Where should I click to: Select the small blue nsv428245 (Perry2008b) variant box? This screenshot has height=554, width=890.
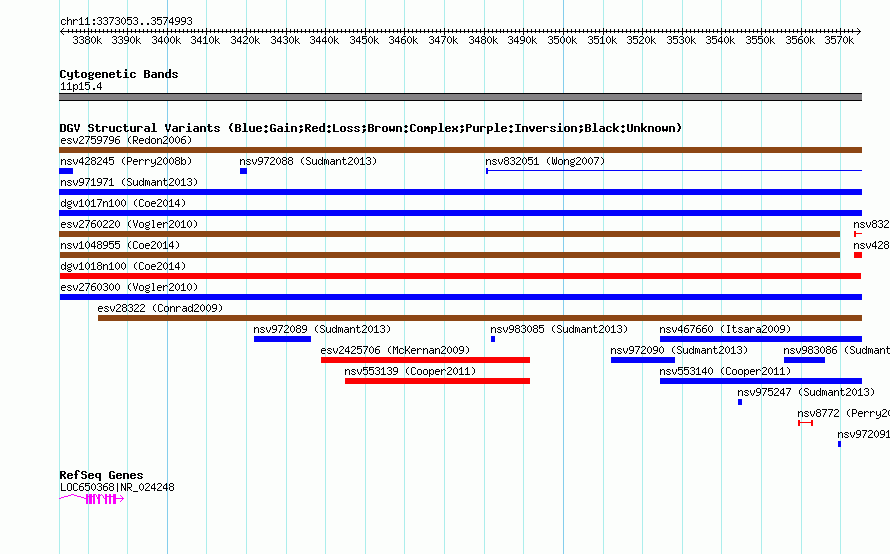click(x=66, y=171)
